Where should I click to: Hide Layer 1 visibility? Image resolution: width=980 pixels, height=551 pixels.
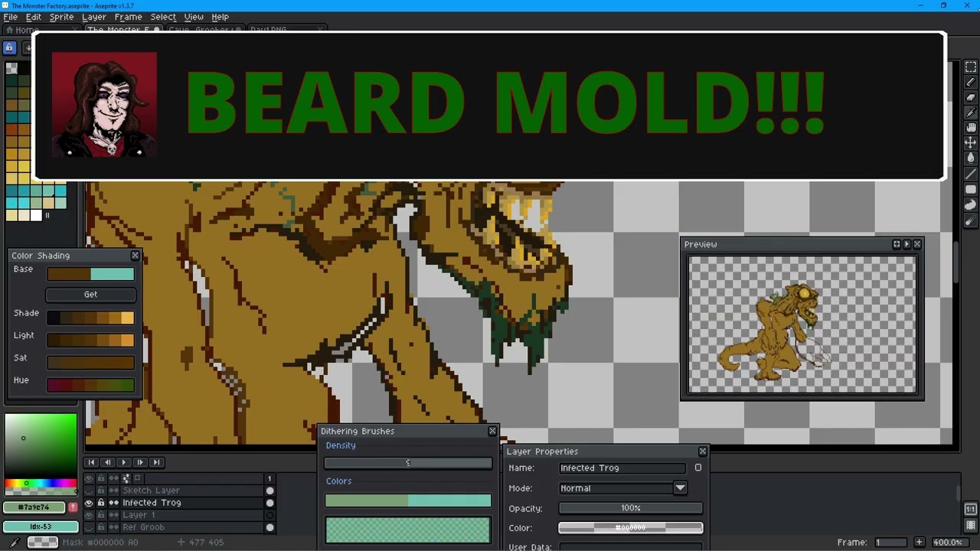(89, 515)
